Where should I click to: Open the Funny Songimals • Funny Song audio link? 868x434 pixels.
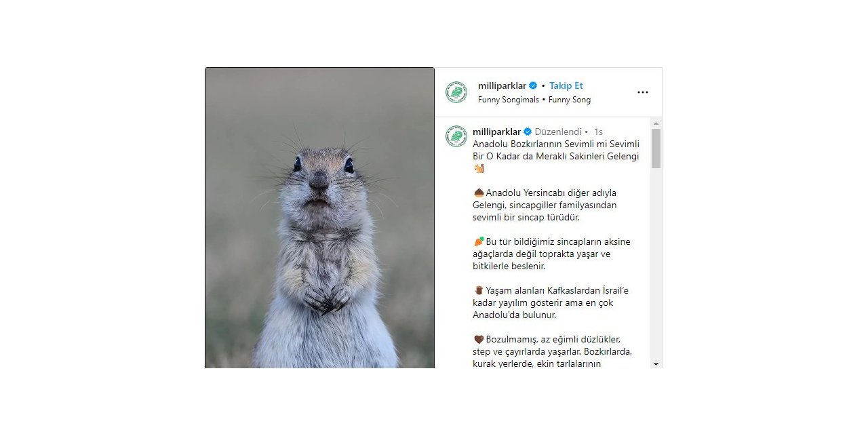(534, 100)
